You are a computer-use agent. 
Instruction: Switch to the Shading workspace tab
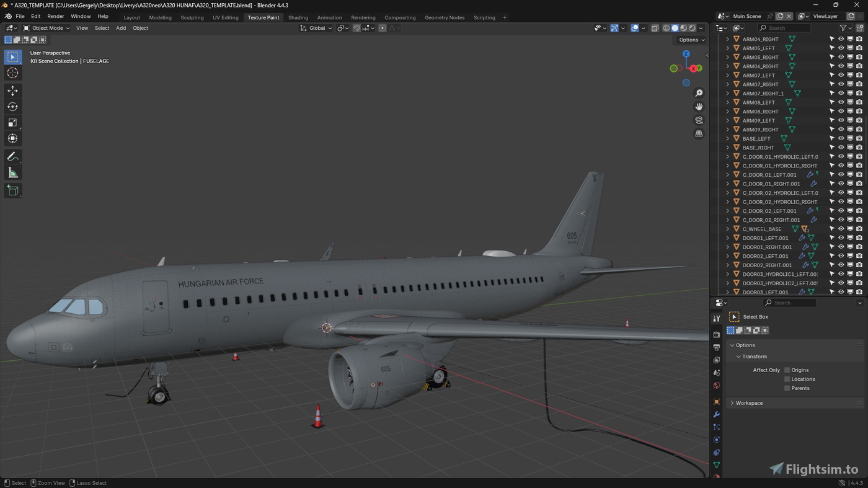(297, 17)
